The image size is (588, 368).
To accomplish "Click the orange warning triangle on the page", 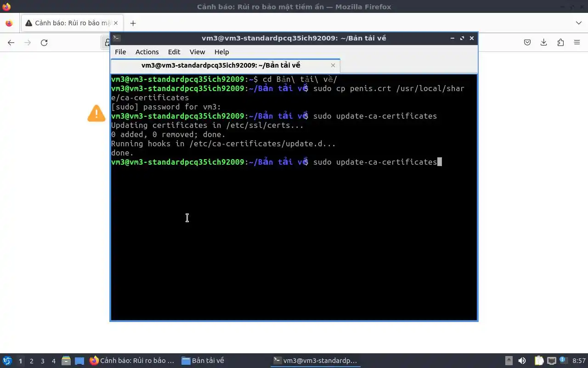I will tap(96, 113).
